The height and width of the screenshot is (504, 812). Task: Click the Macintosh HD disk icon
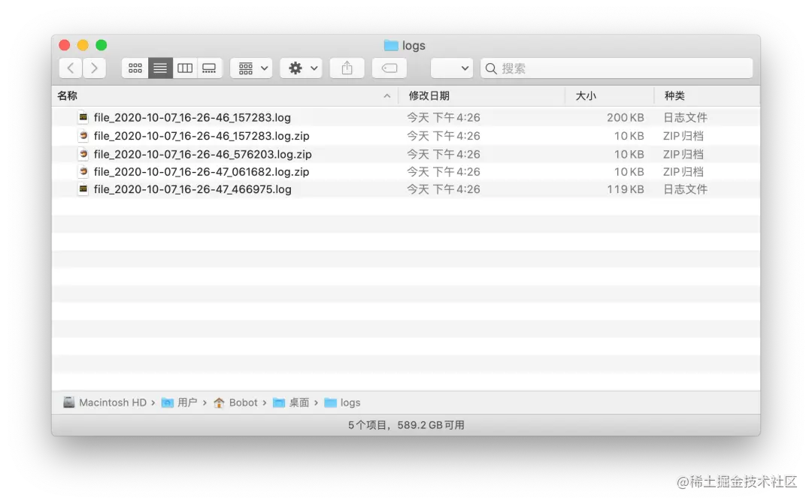point(69,402)
